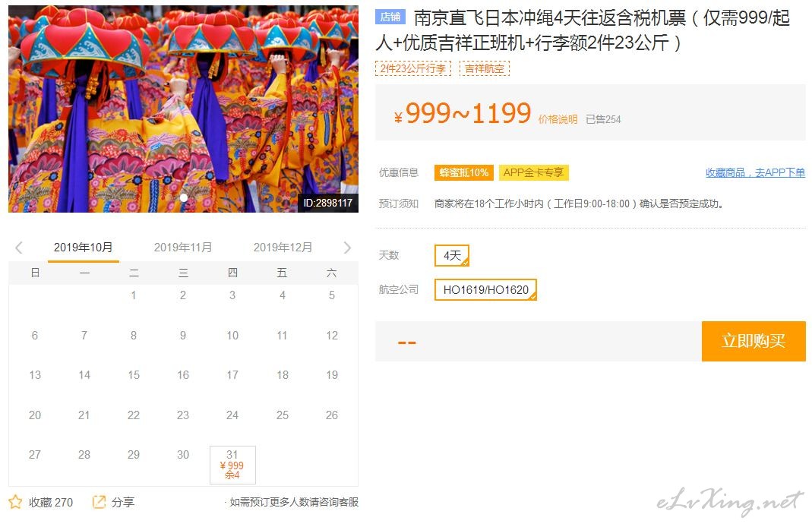Click the blue 店铺 badge

(390, 17)
